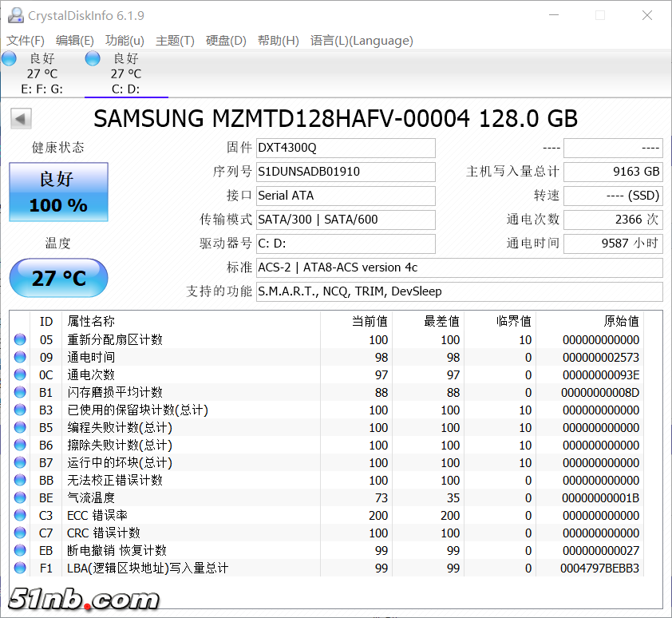Click the firmware field DXT4300Q
672x618 pixels.
[x=346, y=148]
